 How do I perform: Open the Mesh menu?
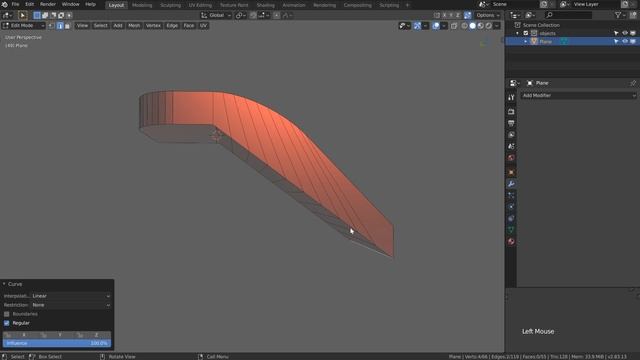click(134, 26)
